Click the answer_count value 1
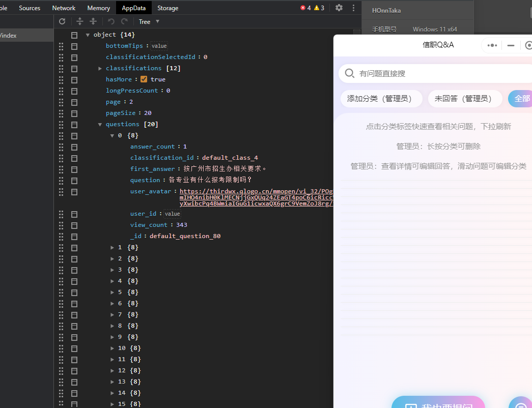Image resolution: width=532 pixels, height=408 pixels. coord(185,147)
